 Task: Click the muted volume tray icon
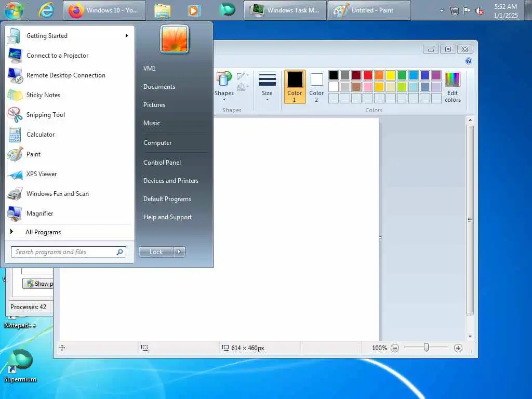(480, 11)
